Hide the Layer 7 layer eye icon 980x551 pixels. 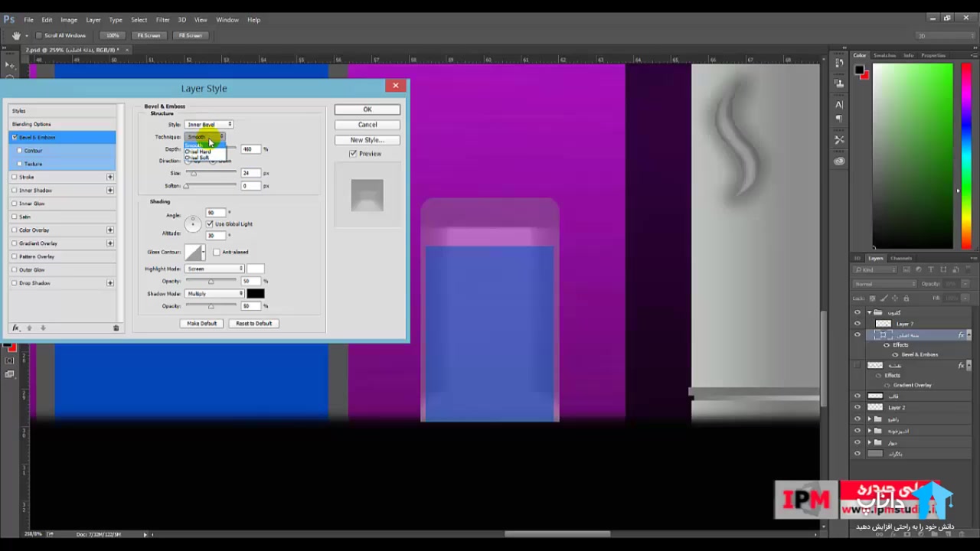pyautogui.click(x=857, y=324)
